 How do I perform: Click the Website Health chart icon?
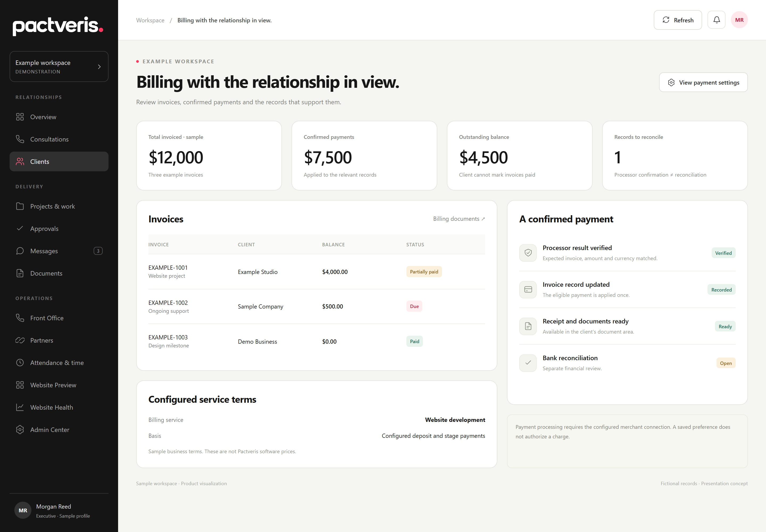pos(20,407)
